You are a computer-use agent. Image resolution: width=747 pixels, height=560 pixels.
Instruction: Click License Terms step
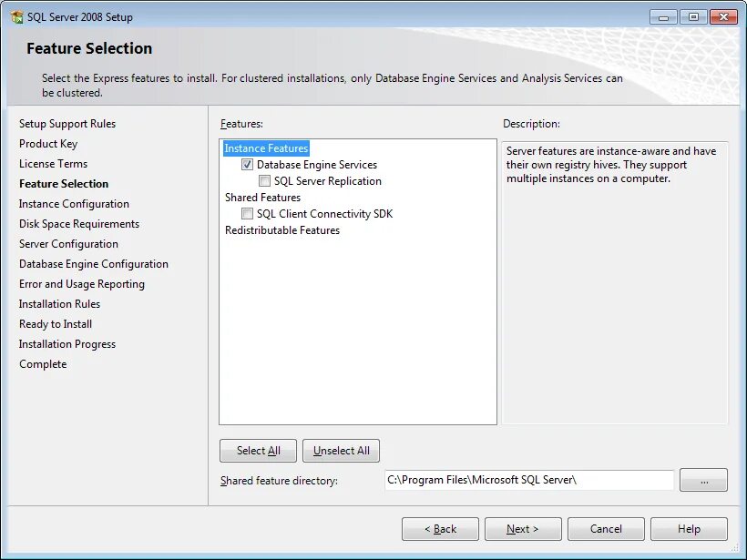point(54,164)
